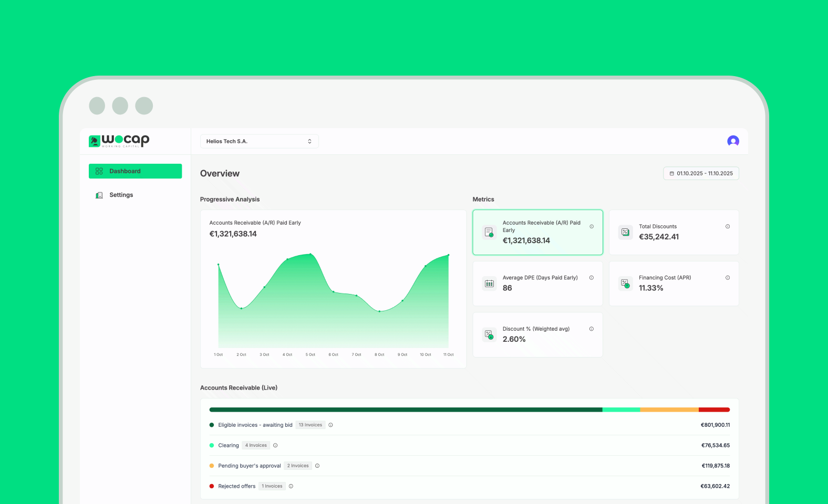Click the 5 Oct peak point on chart

310,254
